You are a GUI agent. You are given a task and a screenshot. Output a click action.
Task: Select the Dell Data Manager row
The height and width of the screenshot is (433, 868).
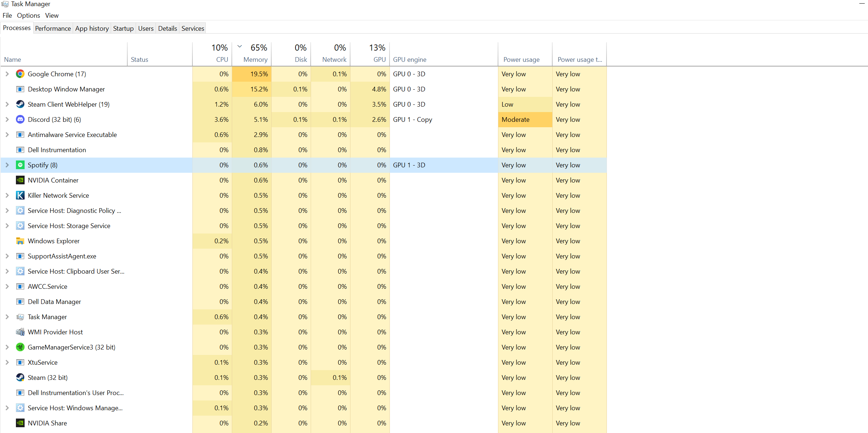pos(54,302)
